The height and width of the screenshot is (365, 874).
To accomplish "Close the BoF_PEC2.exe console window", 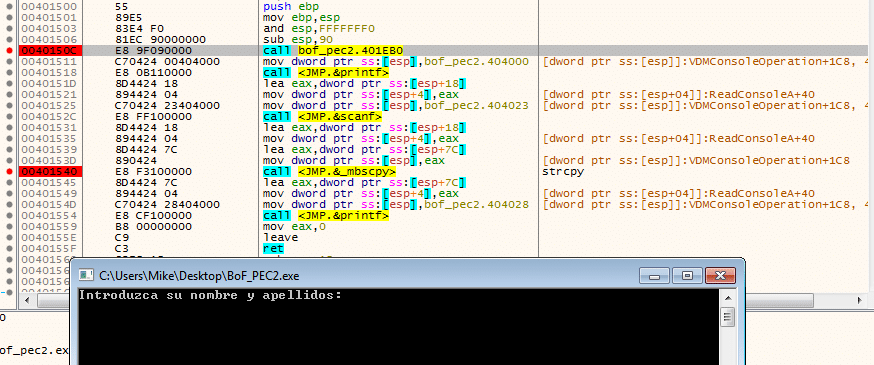I will tap(720, 275).
